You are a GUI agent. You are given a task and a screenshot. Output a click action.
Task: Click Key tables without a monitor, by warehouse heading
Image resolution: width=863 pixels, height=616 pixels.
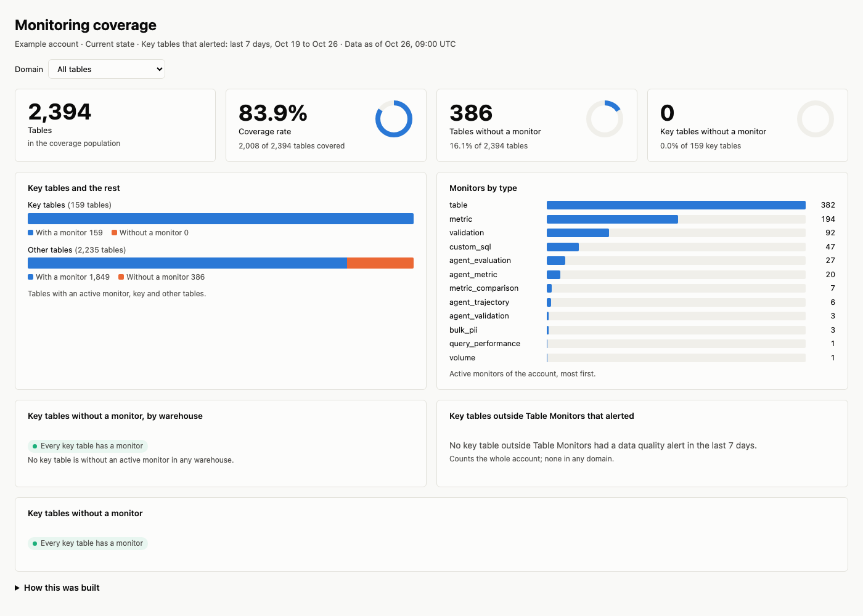[115, 416]
